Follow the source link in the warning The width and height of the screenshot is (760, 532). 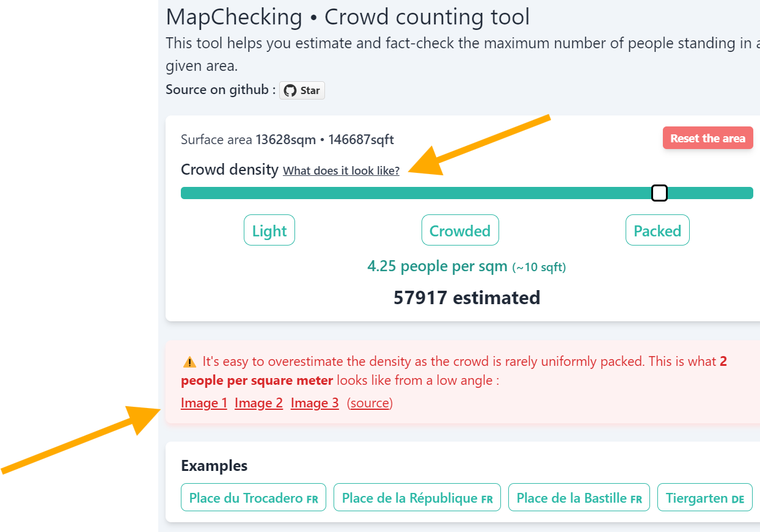(370, 403)
